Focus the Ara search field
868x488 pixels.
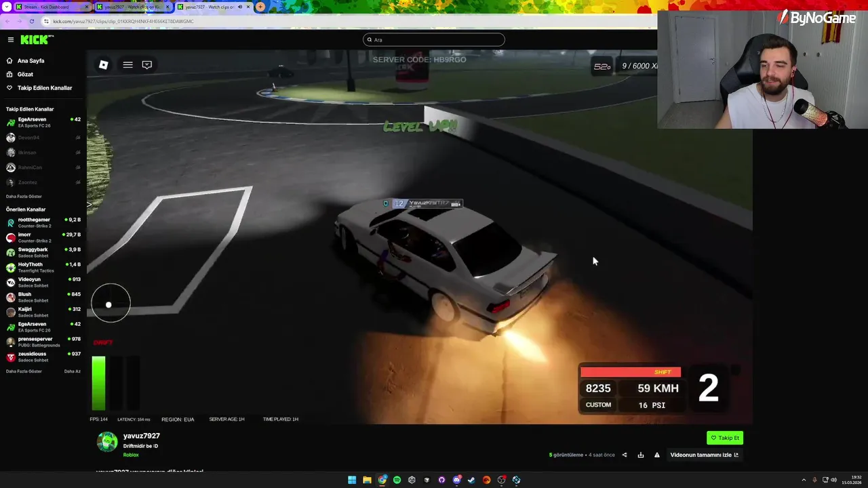[x=434, y=39]
